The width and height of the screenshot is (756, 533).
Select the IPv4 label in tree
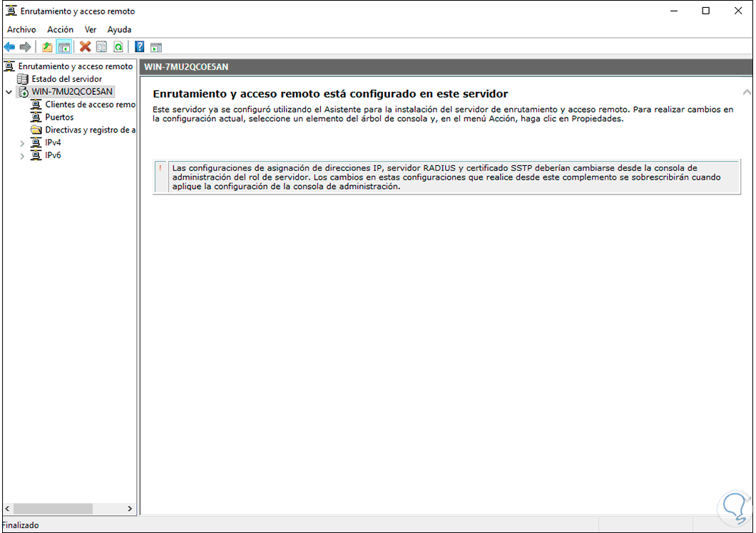pos(53,143)
